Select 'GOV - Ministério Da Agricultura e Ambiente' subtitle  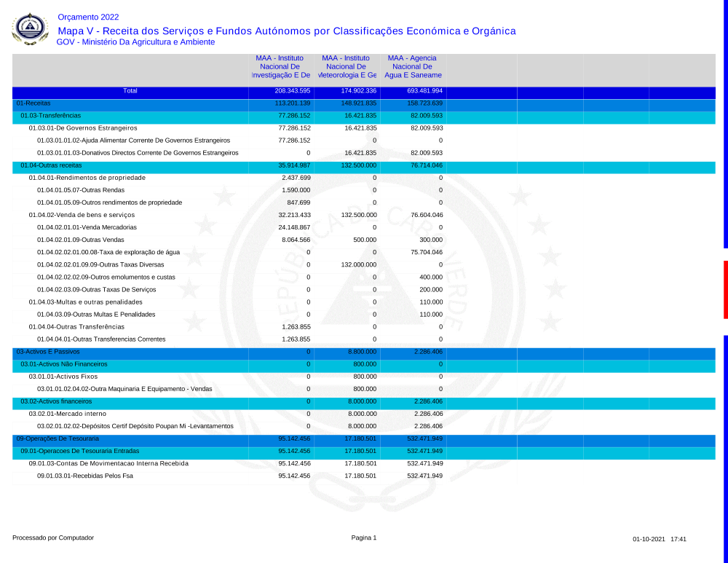coord(135,42)
